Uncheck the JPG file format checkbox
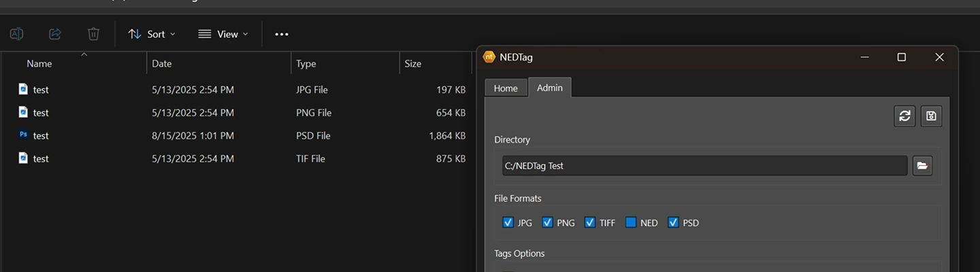 (508, 222)
